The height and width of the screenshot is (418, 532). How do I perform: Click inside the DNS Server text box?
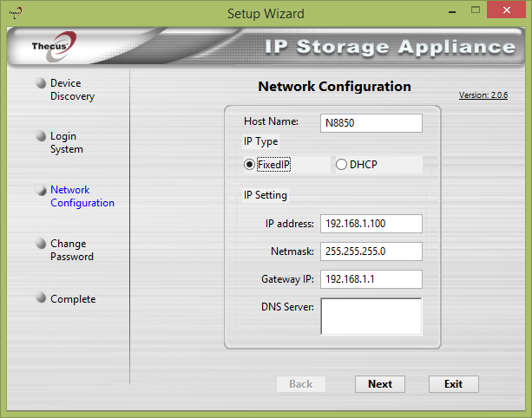pyautogui.click(x=371, y=316)
